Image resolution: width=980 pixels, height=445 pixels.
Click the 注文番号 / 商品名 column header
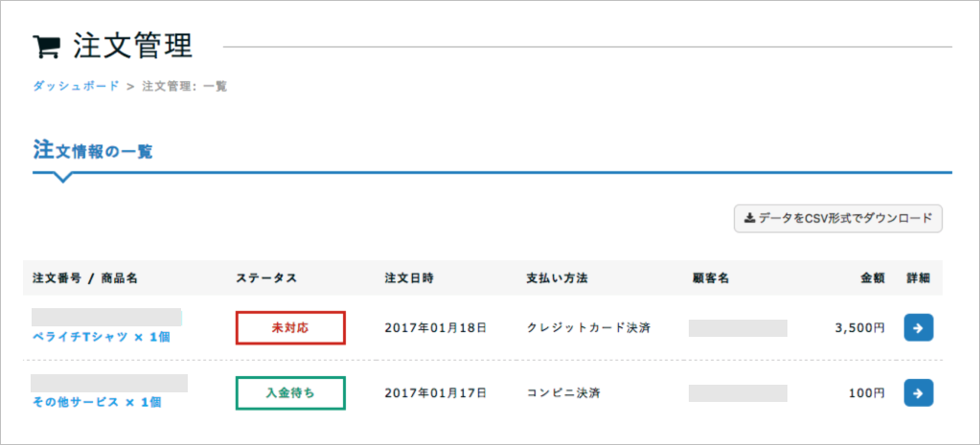[x=85, y=278]
